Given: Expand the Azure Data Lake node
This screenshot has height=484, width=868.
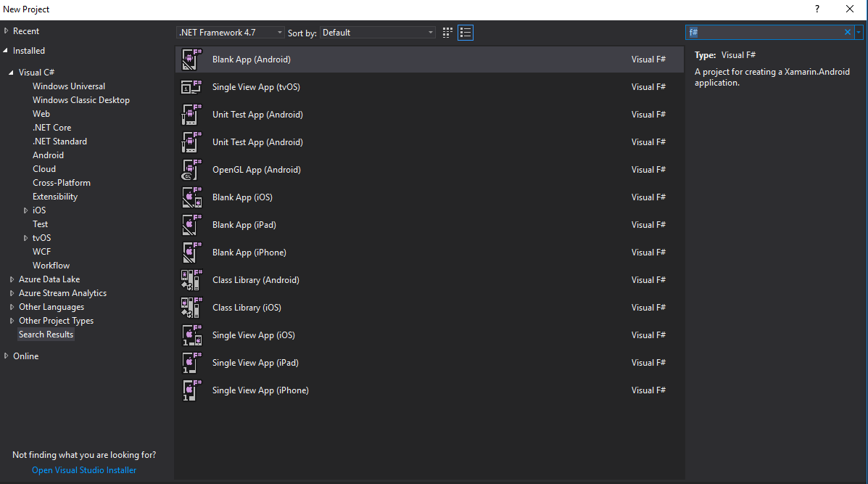Looking at the screenshot, I should [x=12, y=279].
